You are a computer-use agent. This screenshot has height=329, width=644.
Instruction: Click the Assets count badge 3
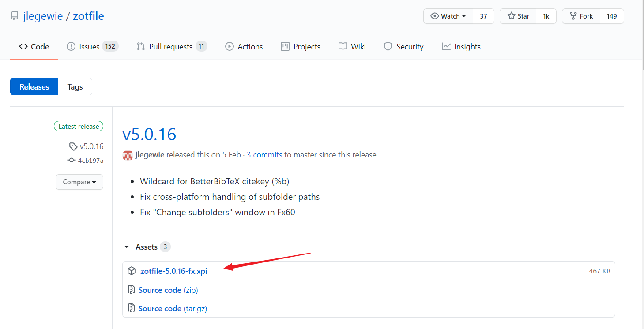pos(165,247)
